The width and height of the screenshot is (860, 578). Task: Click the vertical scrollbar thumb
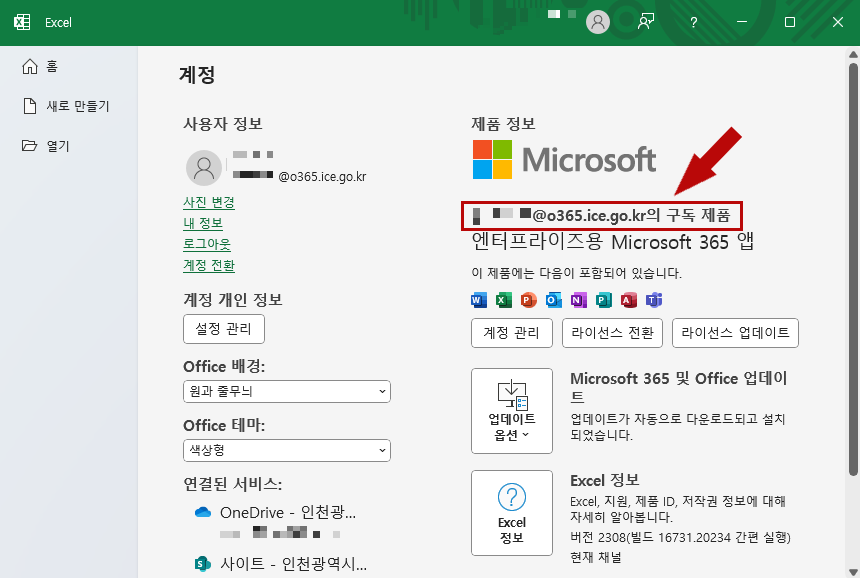853,269
